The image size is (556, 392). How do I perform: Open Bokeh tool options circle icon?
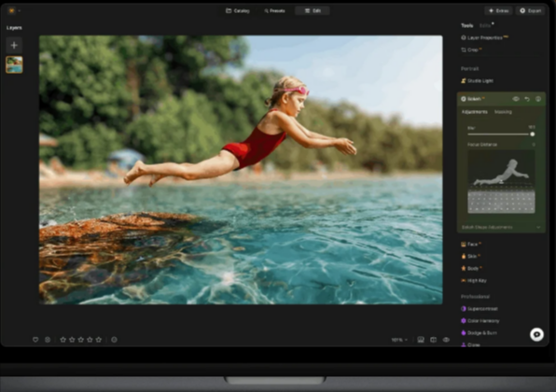pos(538,99)
